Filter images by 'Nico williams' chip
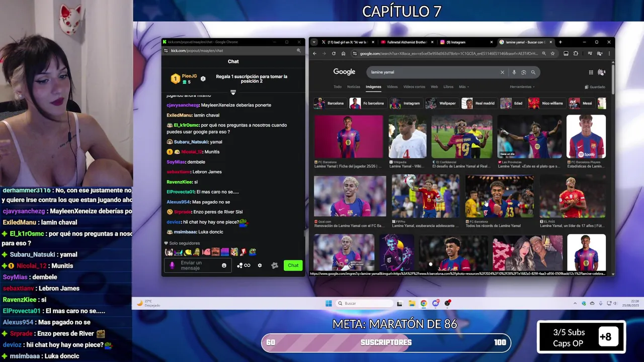Screen dimensions: 644x362 point(546,103)
